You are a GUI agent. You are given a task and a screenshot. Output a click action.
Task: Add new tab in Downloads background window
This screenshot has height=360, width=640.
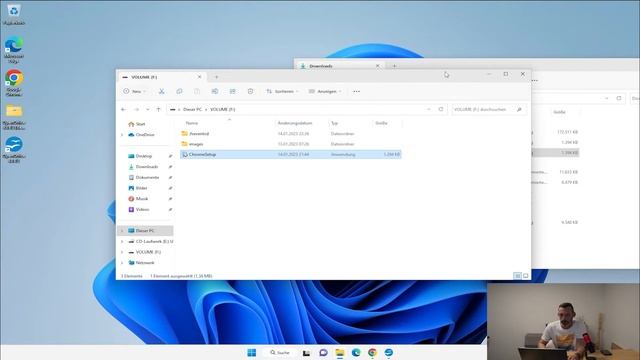tap(395, 66)
